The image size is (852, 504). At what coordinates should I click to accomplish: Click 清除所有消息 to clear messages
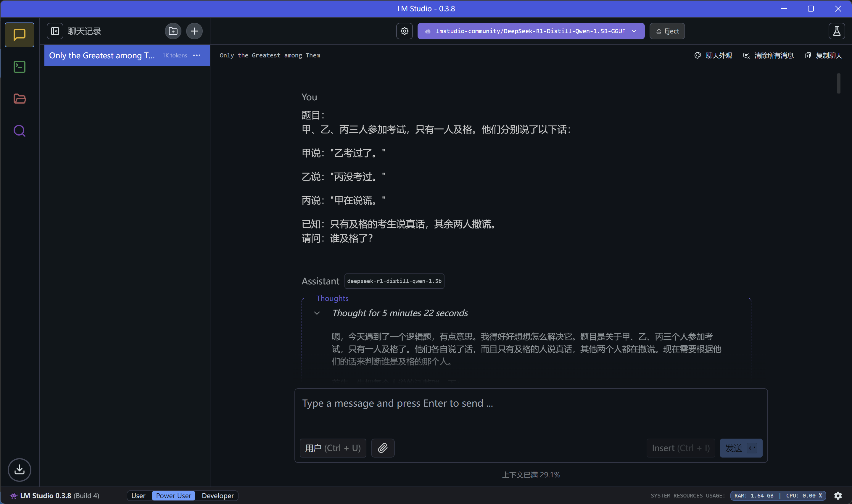[768, 55]
